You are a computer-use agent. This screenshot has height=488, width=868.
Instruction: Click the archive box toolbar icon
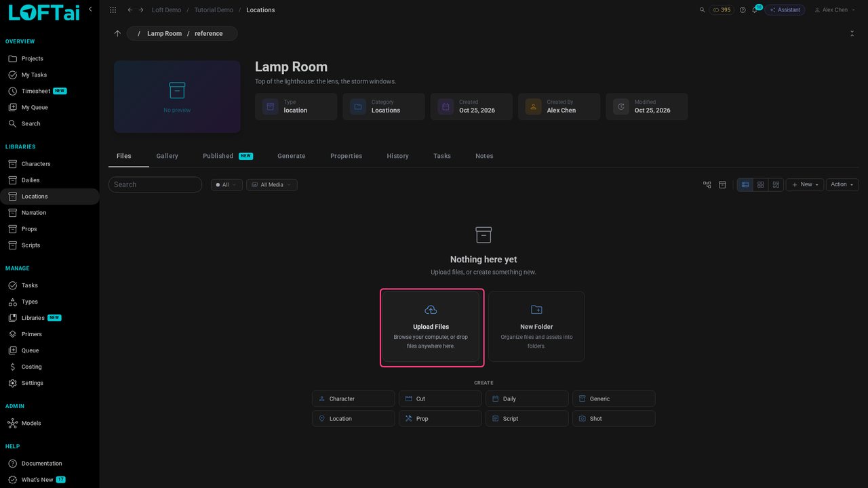[722, 184]
